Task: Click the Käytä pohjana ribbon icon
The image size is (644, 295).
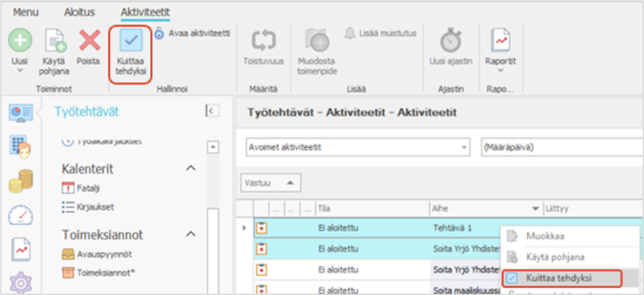Action: (x=55, y=41)
